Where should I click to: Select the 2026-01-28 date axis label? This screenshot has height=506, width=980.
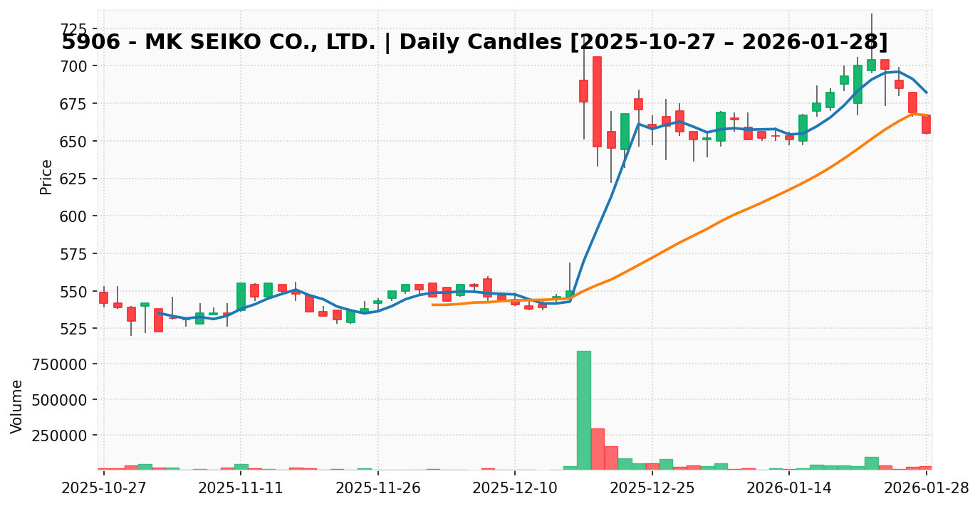click(x=926, y=489)
